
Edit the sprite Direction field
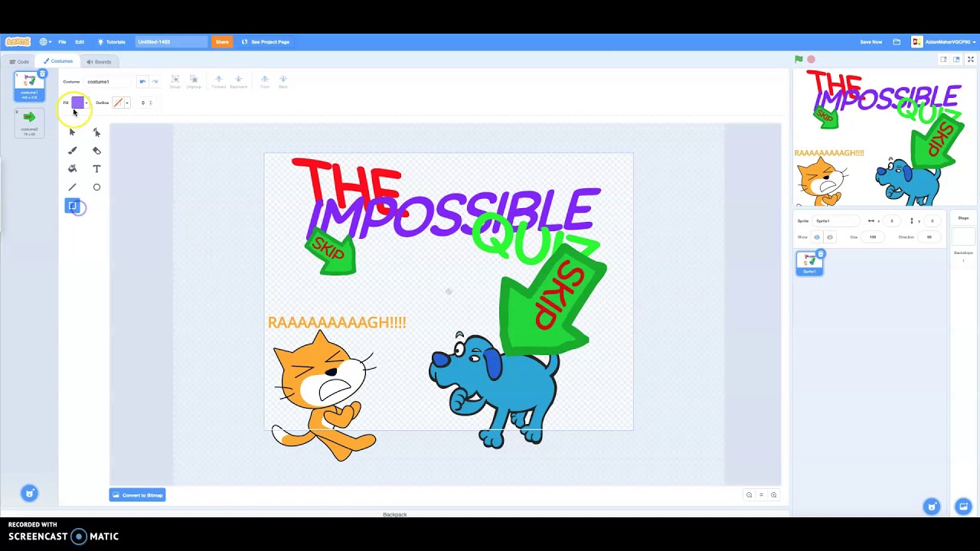point(929,237)
